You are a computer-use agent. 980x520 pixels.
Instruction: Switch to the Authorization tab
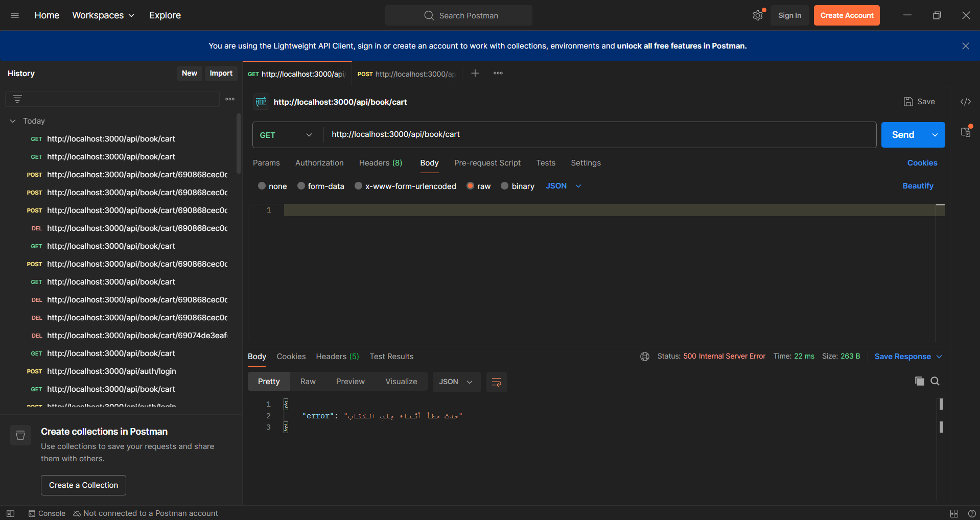click(x=319, y=163)
